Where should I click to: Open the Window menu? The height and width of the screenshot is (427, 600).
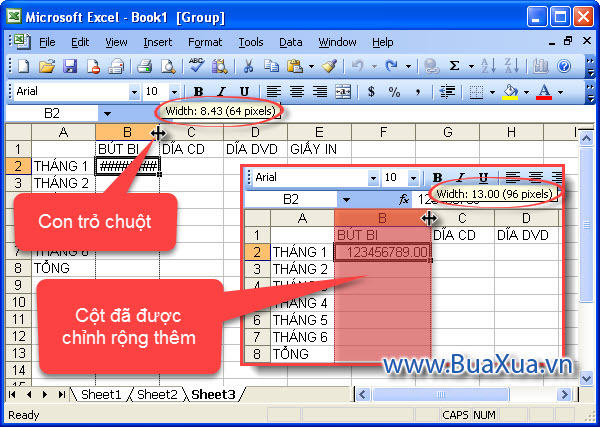pos(337,42)
